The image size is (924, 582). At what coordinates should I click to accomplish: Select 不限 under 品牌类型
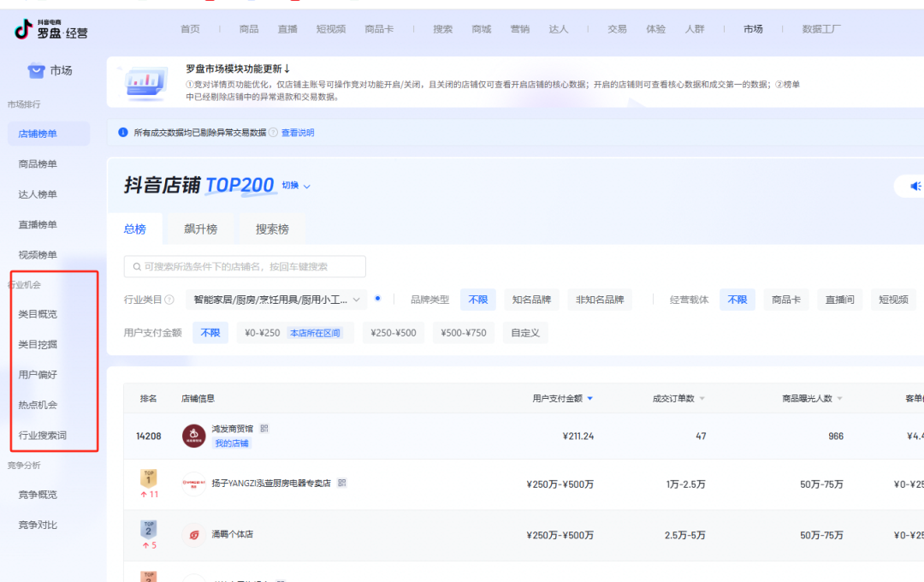pos(478,300)
